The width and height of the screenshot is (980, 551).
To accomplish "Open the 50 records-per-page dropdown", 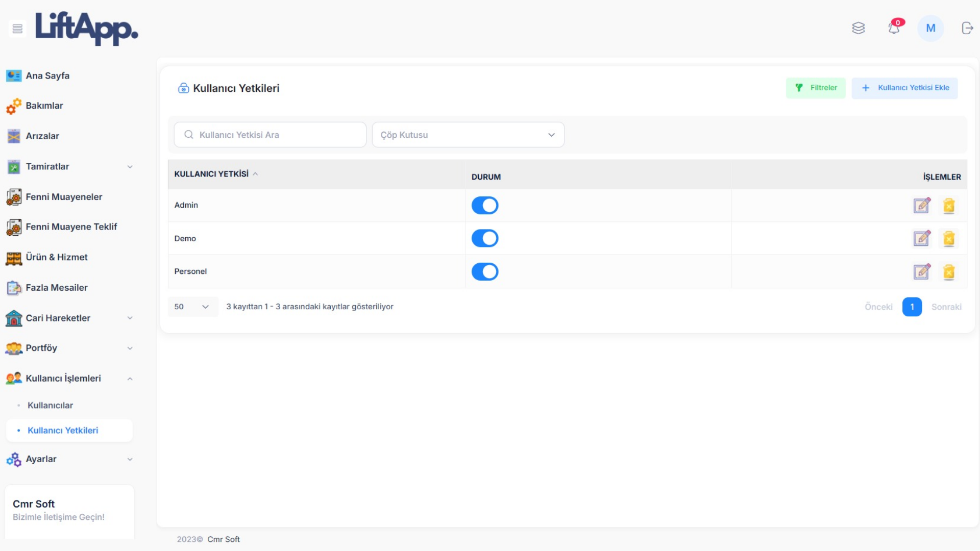I will pos(192,307).
